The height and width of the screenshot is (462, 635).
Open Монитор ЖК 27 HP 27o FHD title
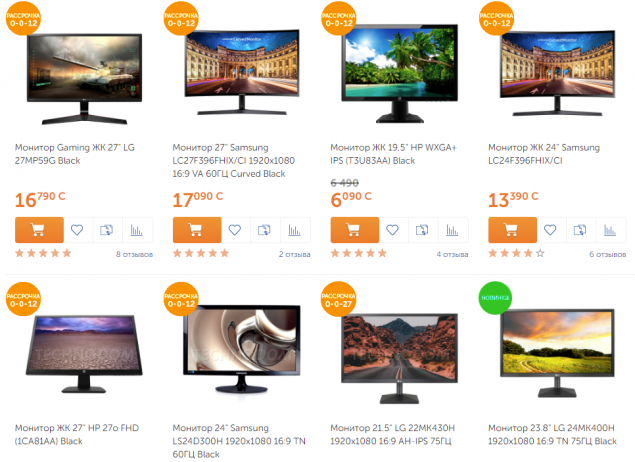click(77, 434)
